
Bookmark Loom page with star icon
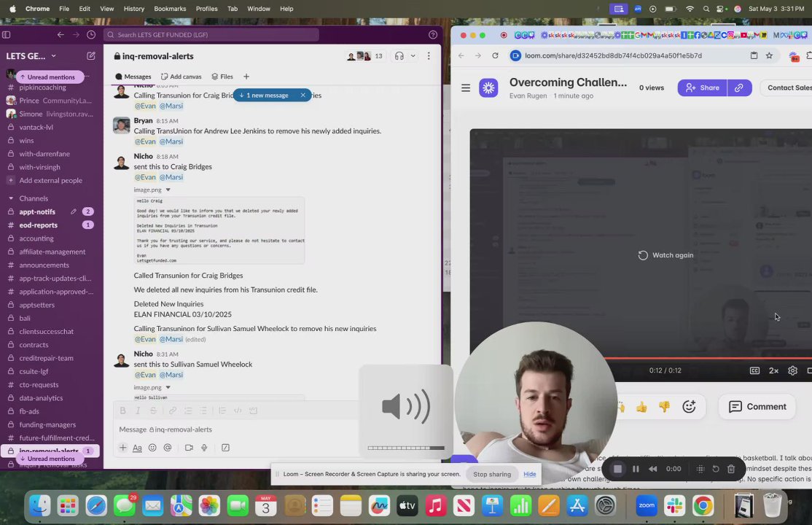click(x=769, y=55)
